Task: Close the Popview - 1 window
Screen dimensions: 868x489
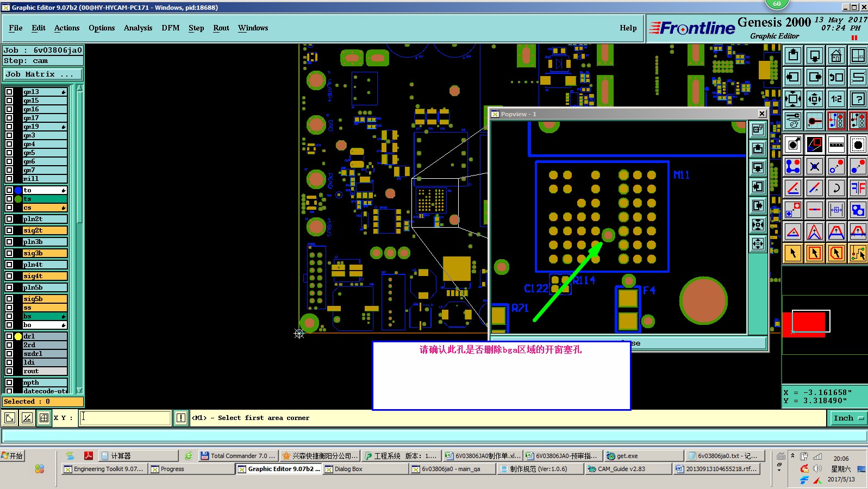Action: [x=762, y=114]
